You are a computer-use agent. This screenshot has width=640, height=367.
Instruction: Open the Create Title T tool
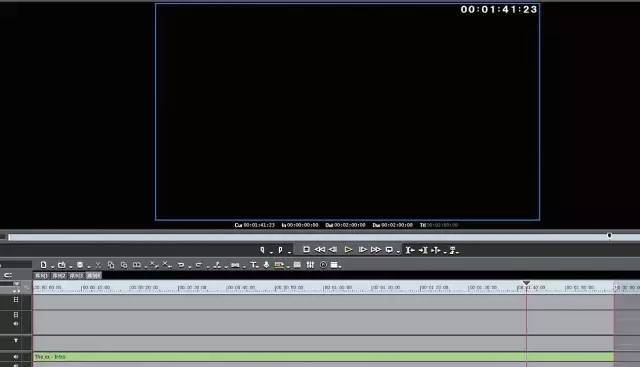click(253, 265)
